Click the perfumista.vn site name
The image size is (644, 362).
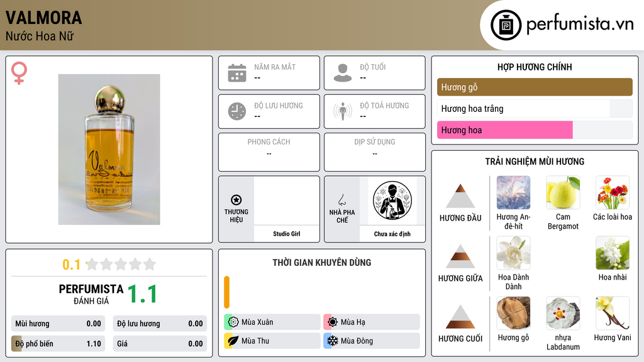(580, 24)
